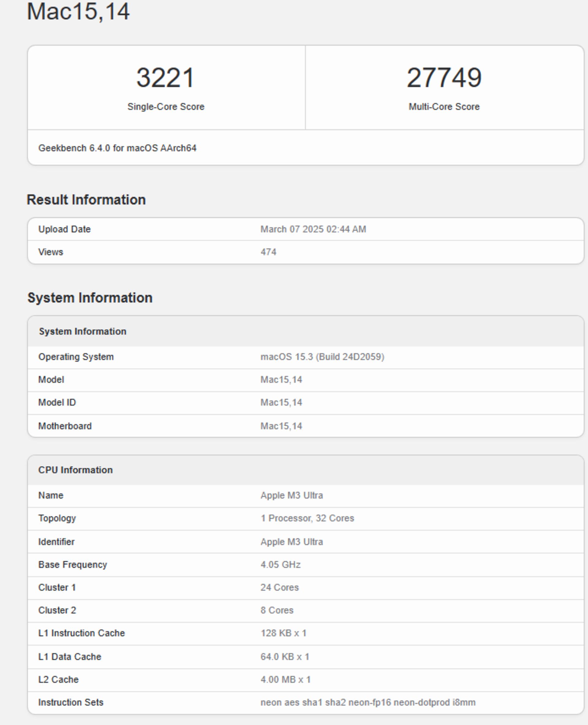Click the Topology label
This screenshot has height=725, width=588.
pyautogui.click(x=57, y=518)
